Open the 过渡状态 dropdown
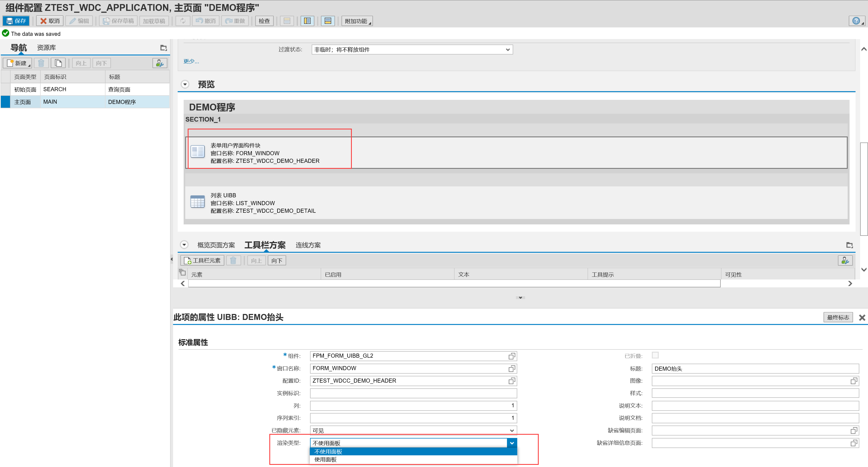This screenshot has height=467, width=868. [508, 49]
